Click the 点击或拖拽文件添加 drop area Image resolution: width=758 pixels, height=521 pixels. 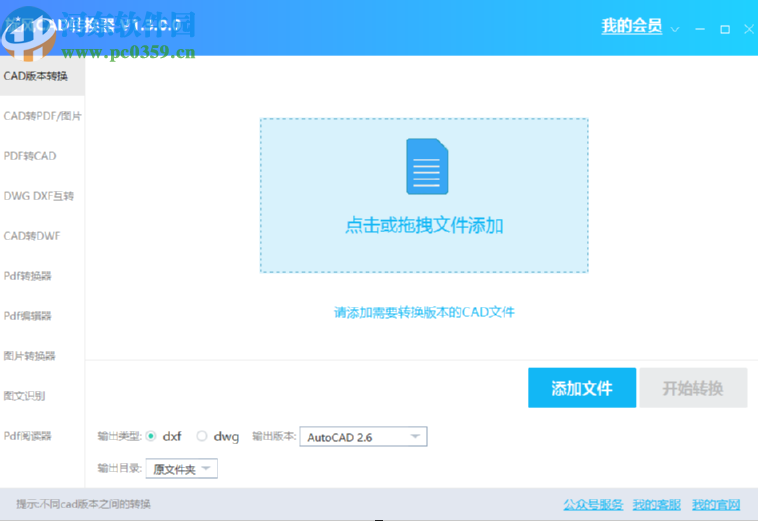coord(424,226)
